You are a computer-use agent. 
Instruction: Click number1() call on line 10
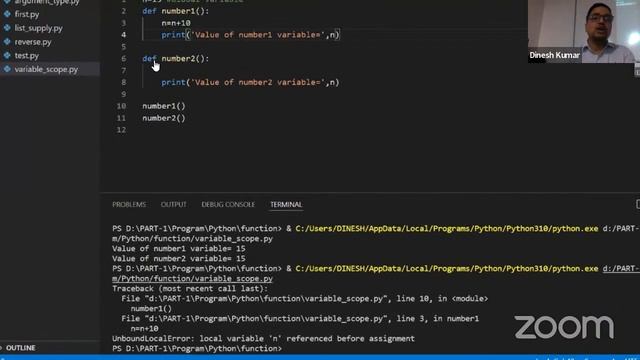164,106
